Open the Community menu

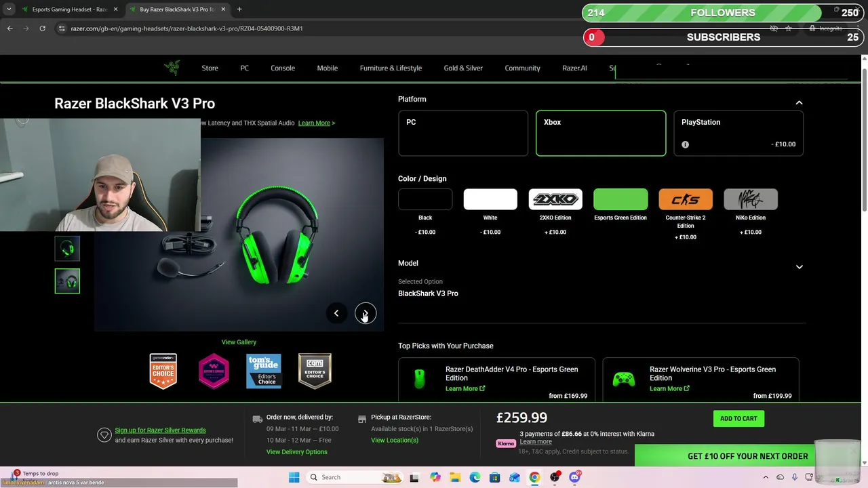[522, 68]
